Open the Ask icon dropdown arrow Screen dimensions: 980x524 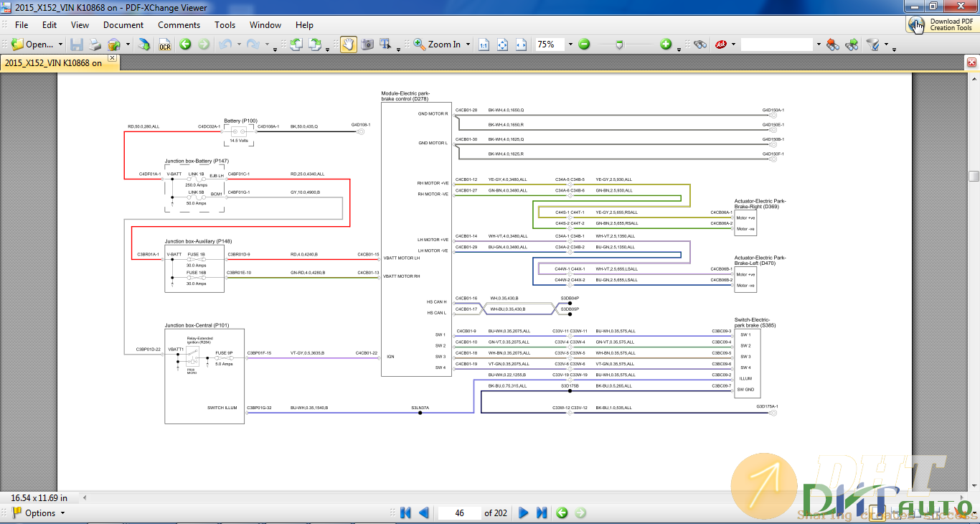(x=733, y=45)
